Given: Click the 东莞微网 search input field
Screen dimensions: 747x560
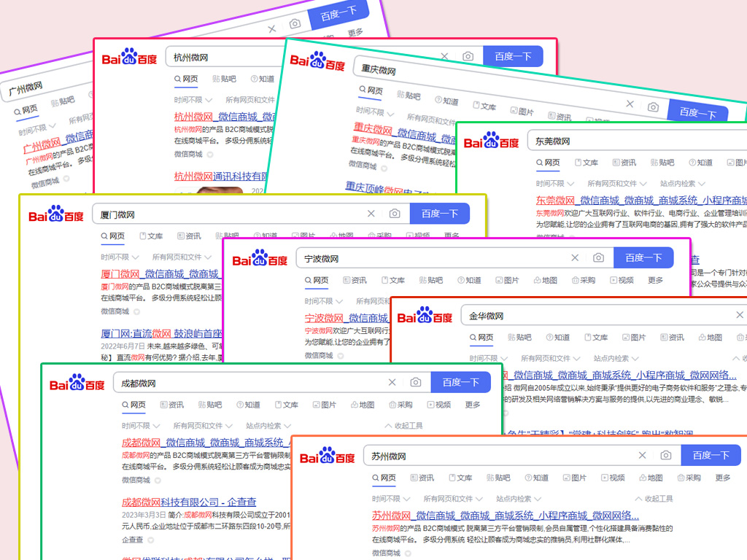Looking at the screenshot, I should click(638, 141).
